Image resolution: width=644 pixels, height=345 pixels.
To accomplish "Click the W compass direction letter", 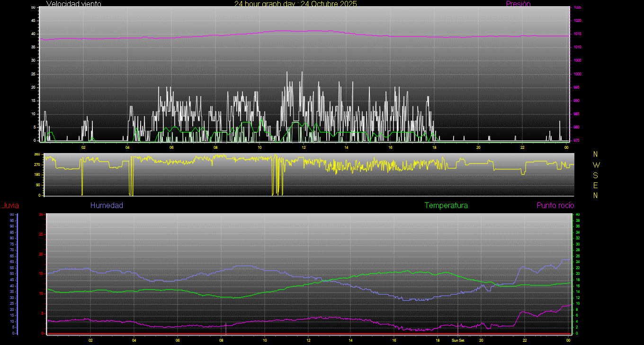I will point(596,165).
